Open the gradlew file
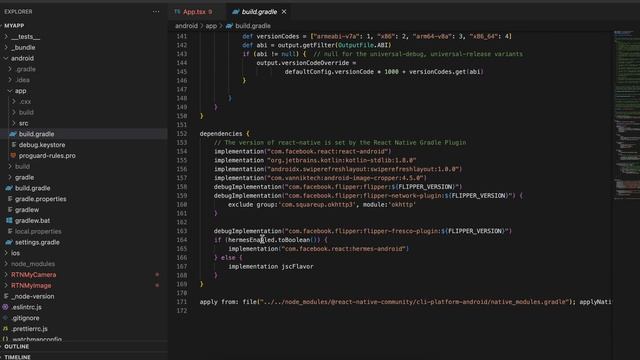640x360 pixels. coord(27,210)
